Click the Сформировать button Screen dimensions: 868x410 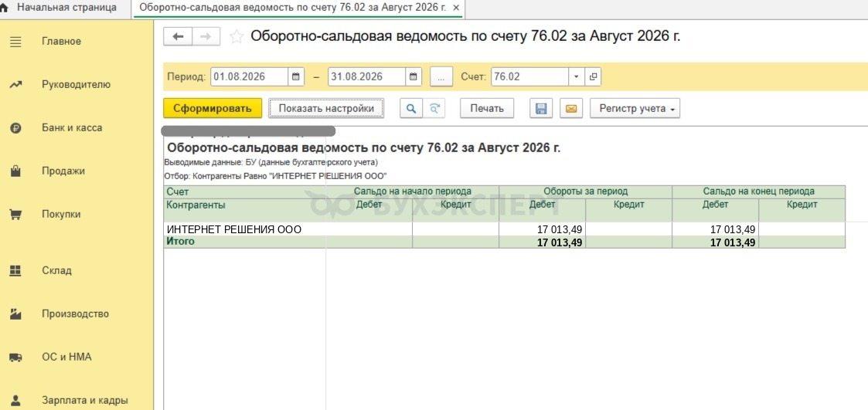click(x=213, y=108)
